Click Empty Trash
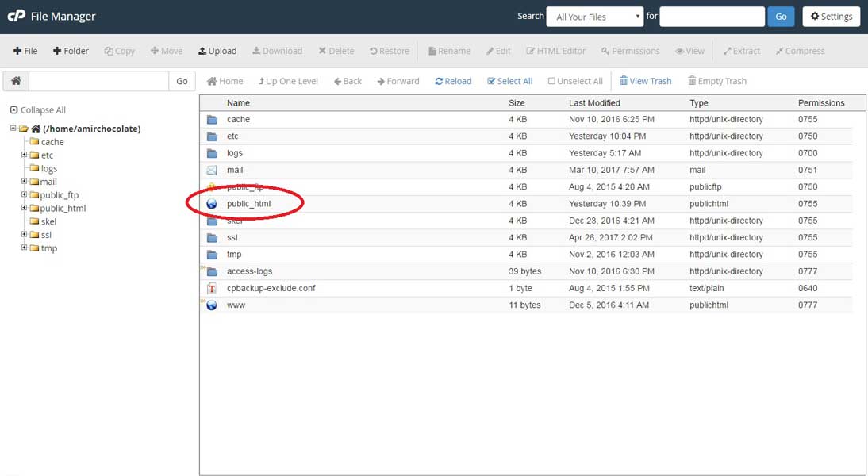 coord(717,81)
